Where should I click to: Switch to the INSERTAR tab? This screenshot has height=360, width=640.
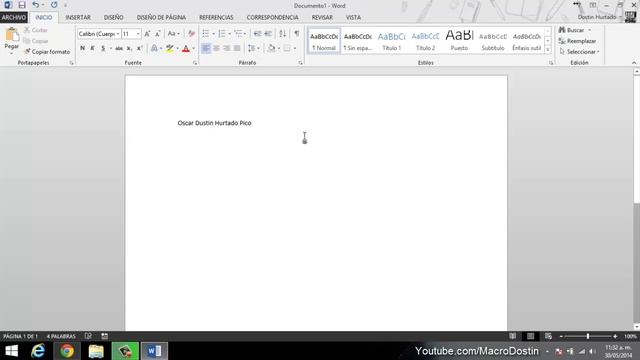tap(78, 18)
